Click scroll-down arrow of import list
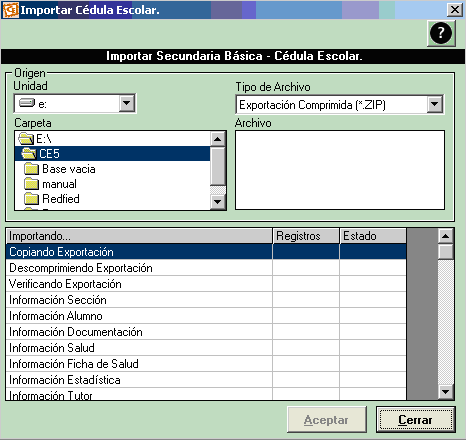The width and height of the screenshot is (466, 440). pos(446,392)
